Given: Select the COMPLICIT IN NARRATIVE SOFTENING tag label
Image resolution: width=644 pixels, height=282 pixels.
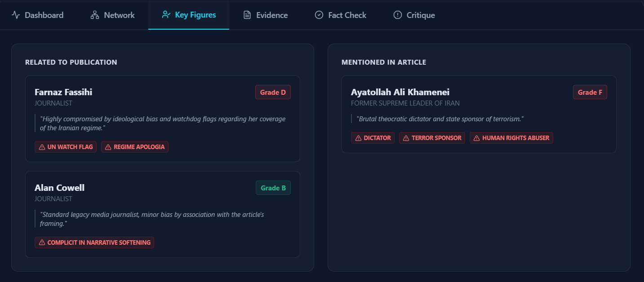Looking at the screenshot, I should (99, 242).
